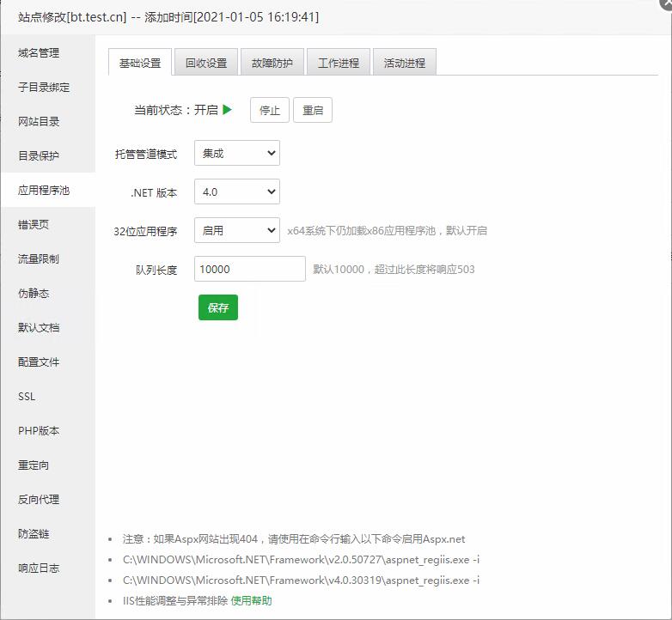Click the x64系统 hint text
The height and width of the screenshot is (620, 672).
coord(387,231)
